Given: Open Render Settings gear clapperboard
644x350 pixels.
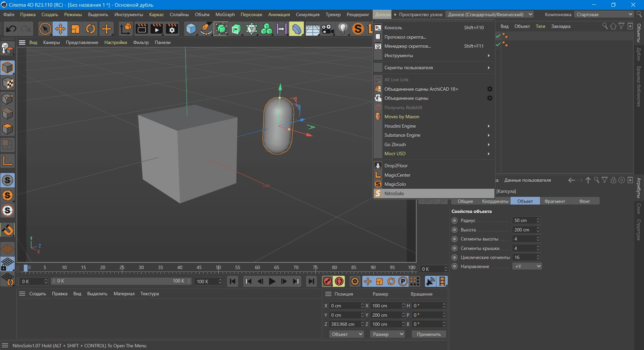Looking at the screenshot, I should click(172, 29).
